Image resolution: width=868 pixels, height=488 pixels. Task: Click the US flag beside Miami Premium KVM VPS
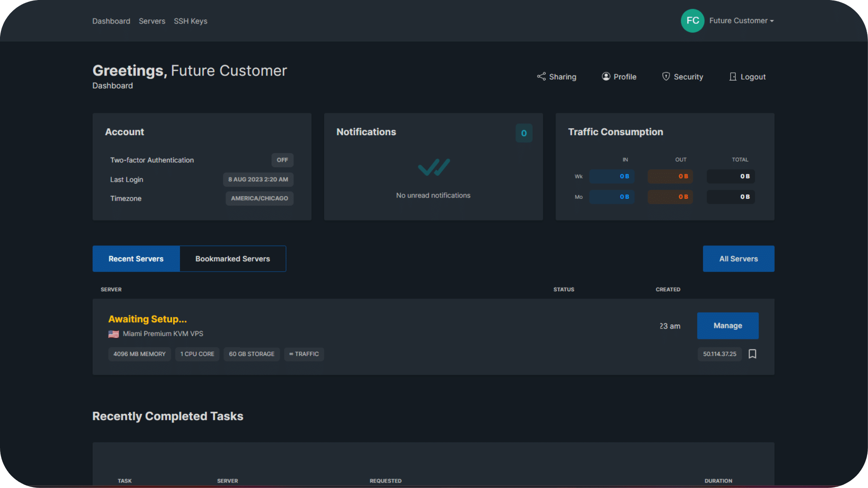coord(113,334)
